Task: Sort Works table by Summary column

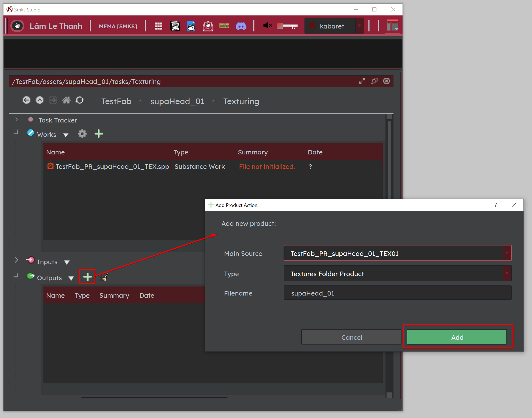Action: click(253, 152)
